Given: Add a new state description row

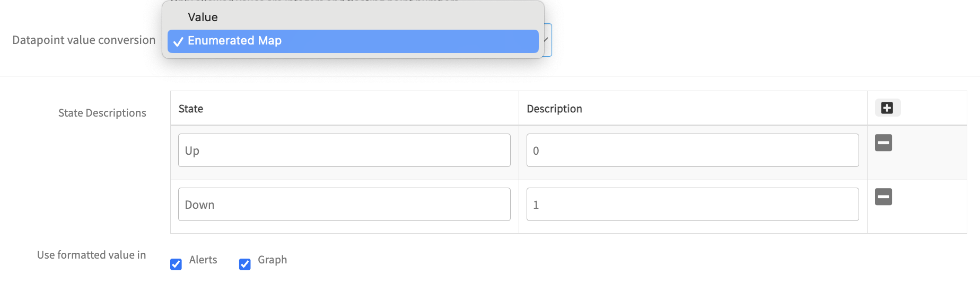Looking at the screenshot, I should [887, 108].
